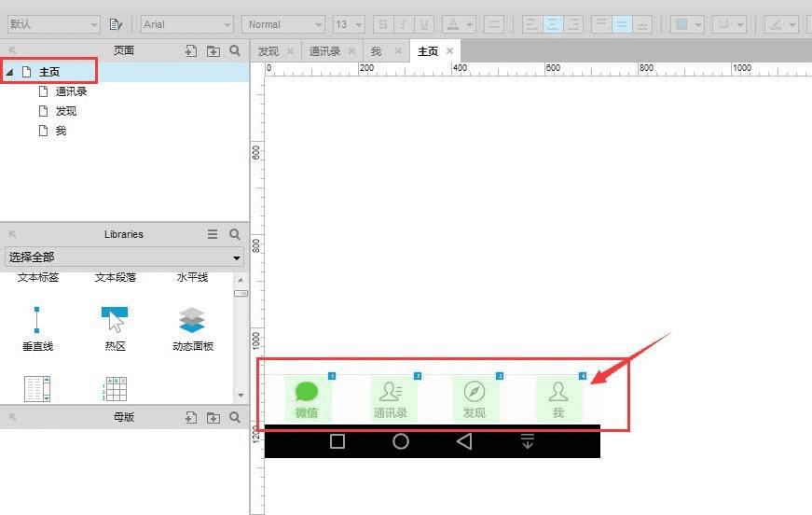The image size is (812, 515).
Task: Open the Libraries panel menu icon
Action: (x=213, y=234)
